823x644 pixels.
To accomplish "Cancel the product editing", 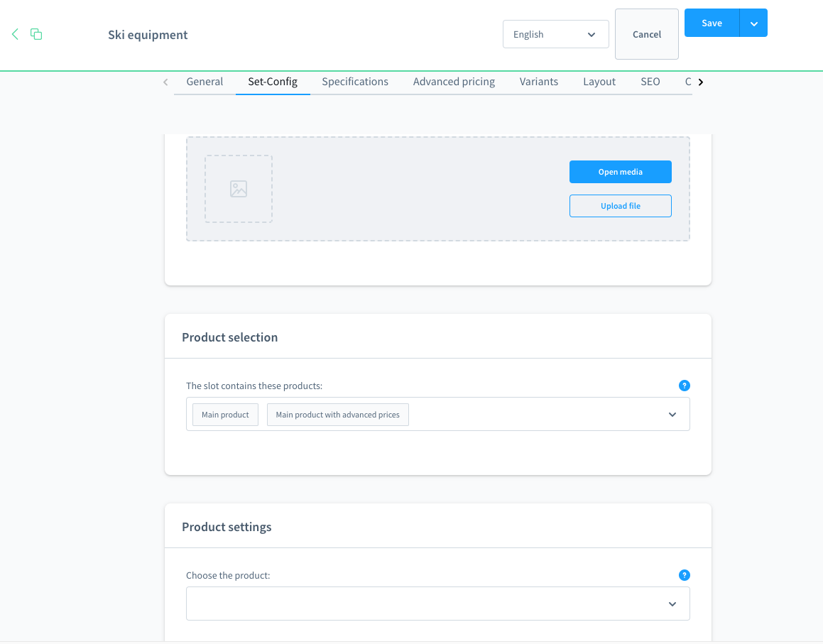I will 647,34.
